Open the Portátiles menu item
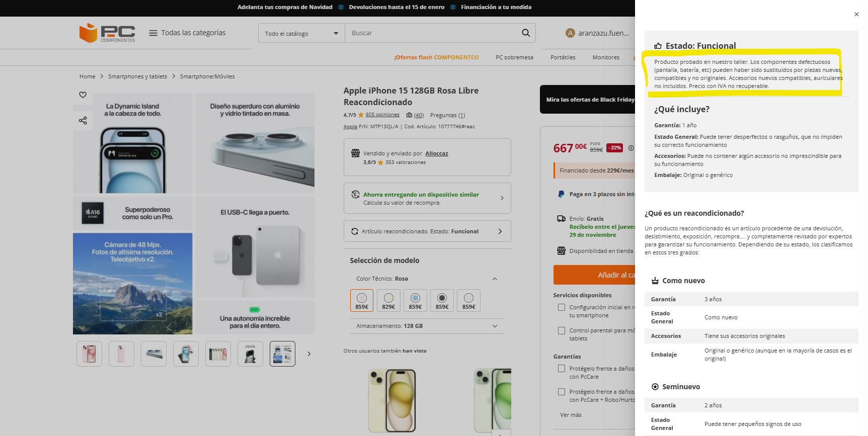This screenshot has width=868, height=436. point(563,57)
